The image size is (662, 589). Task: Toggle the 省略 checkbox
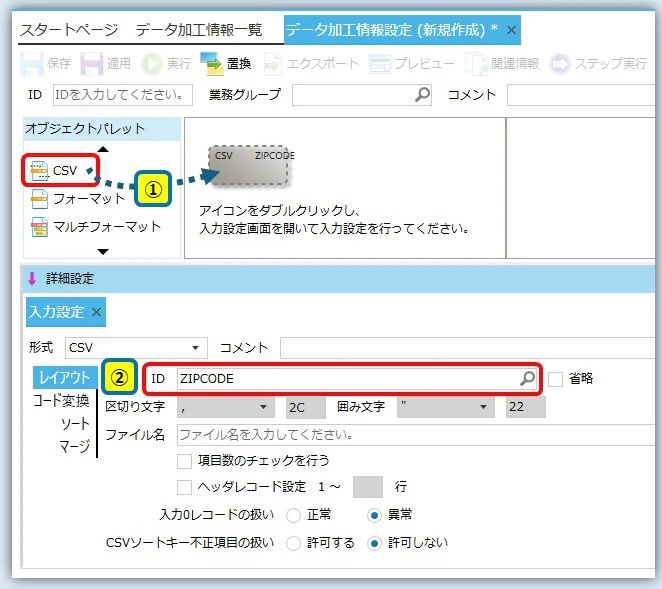555,379
